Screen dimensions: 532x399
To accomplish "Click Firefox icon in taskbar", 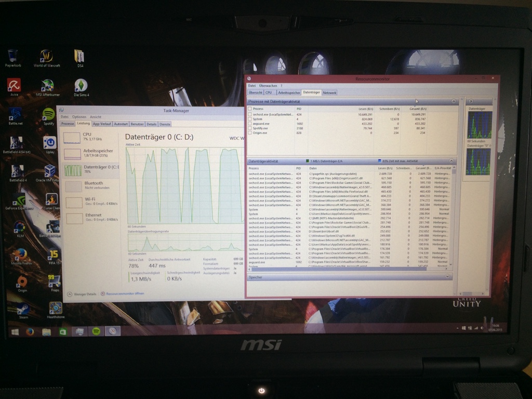I will pos(30,332).
